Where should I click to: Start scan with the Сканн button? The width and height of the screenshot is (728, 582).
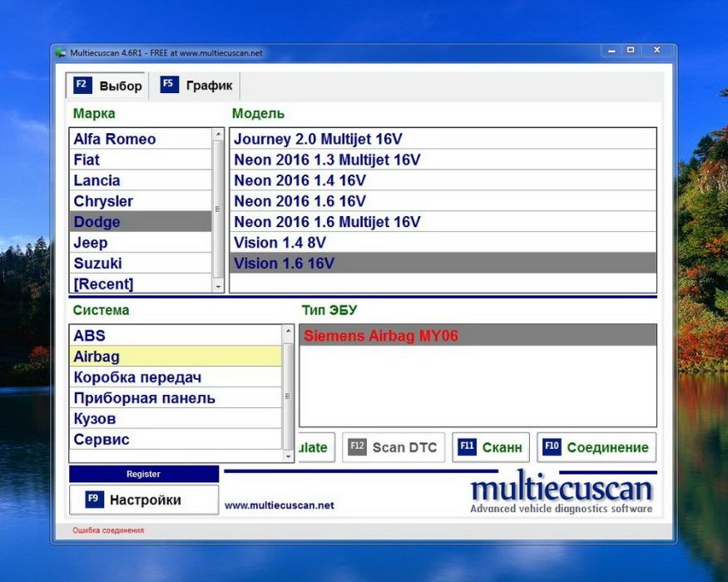click(491, 447)
